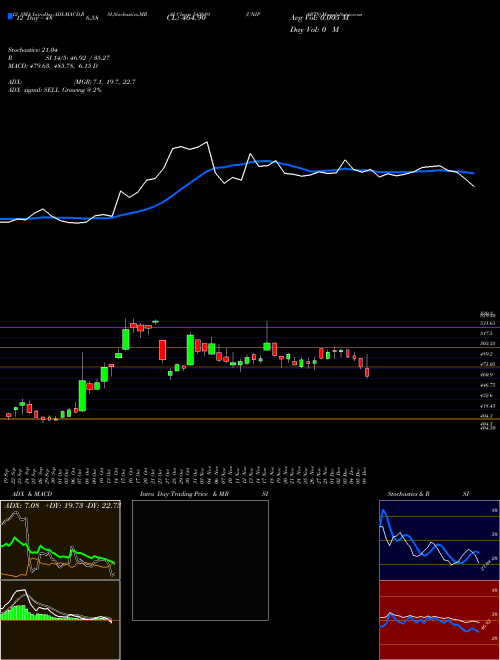Viewport: 500px width, 660px height.
Task: Click the 446.75 price axis label
Action: point(487,385)
